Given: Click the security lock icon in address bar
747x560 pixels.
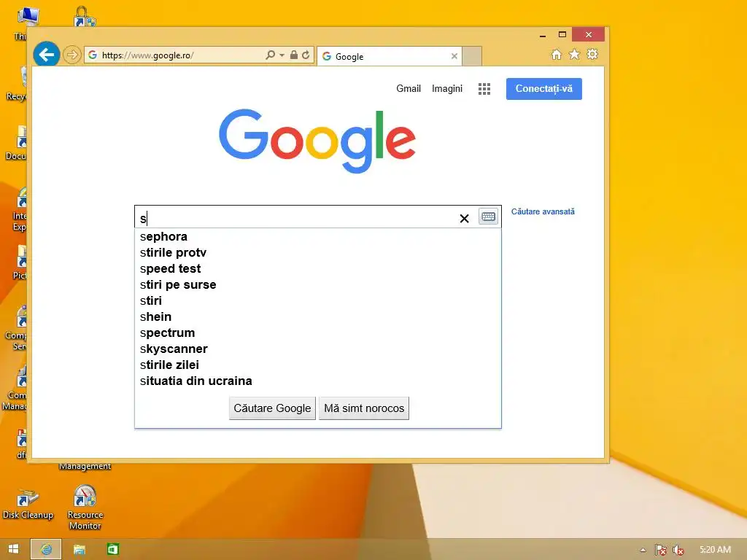Looking at the screenshot, I should 294,55.
